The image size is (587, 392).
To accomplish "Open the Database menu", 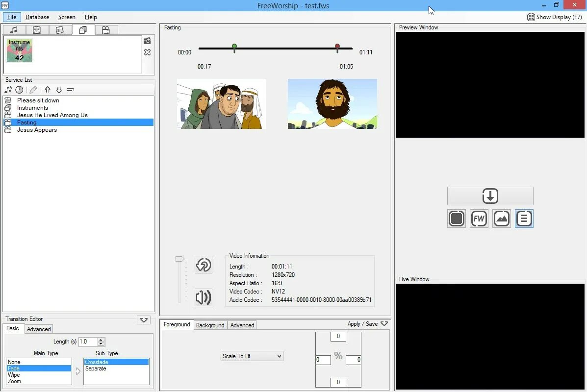I will (x=37, y=17).
